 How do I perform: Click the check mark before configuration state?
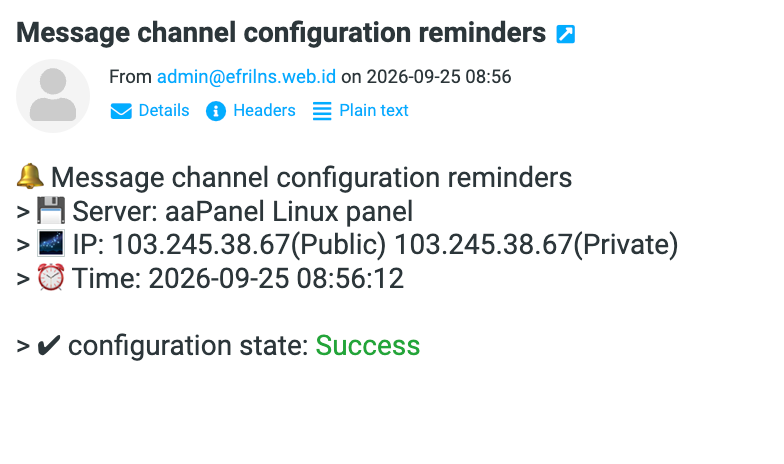point(49,345)
